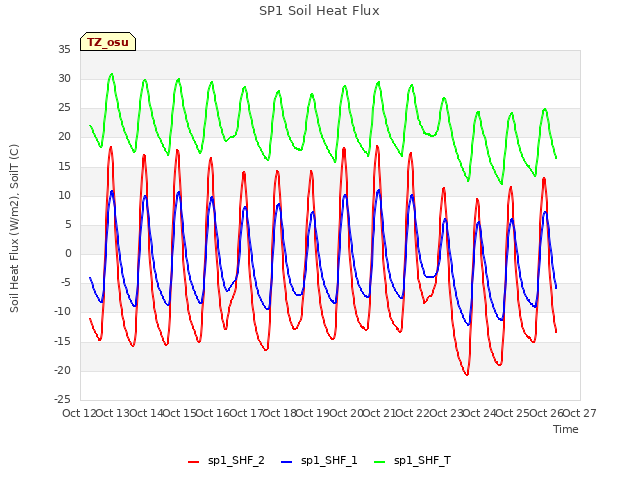Click the Oct 12 x-axis tick label
The image size is (640, 480).
79,413
